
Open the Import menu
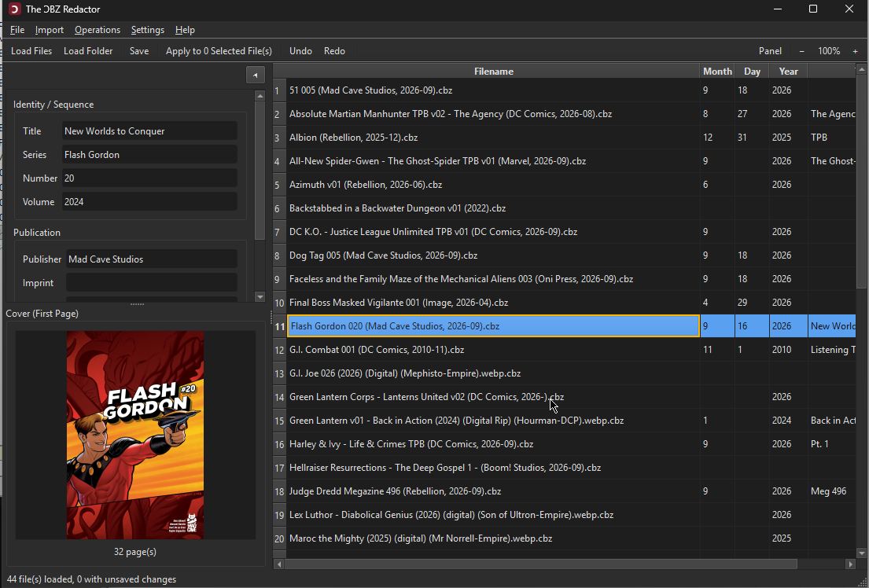(50, 30)
